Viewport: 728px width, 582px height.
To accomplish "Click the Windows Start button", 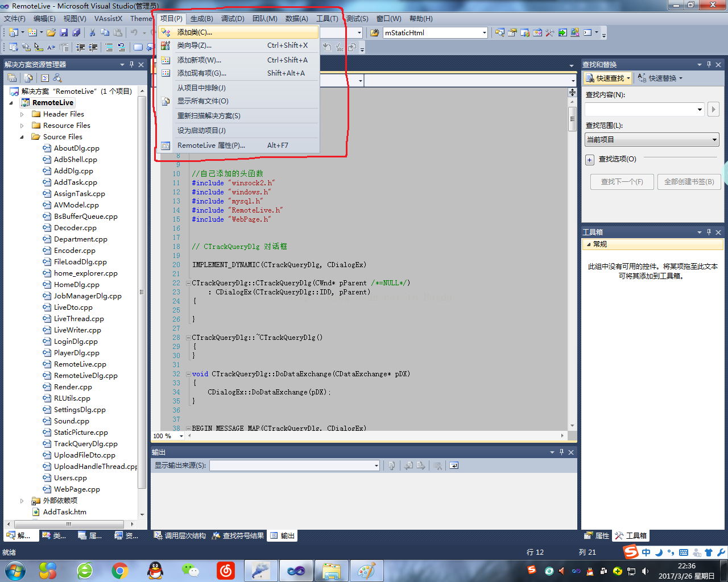I will 15,570.
